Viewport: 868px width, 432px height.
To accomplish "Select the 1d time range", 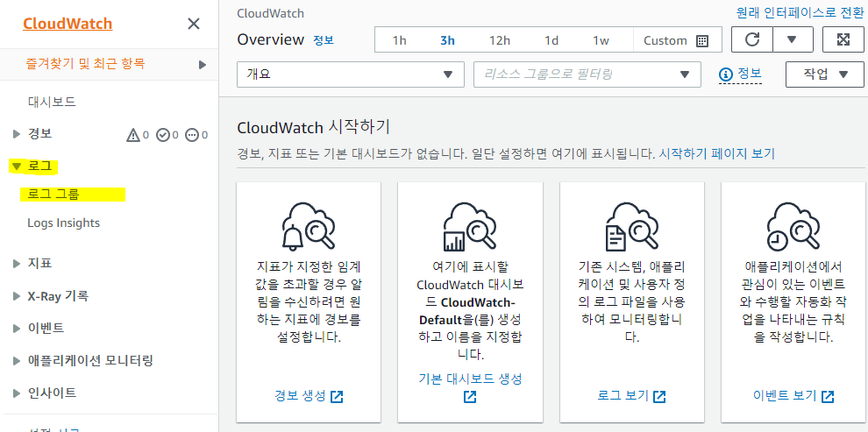I will (551, 40).
